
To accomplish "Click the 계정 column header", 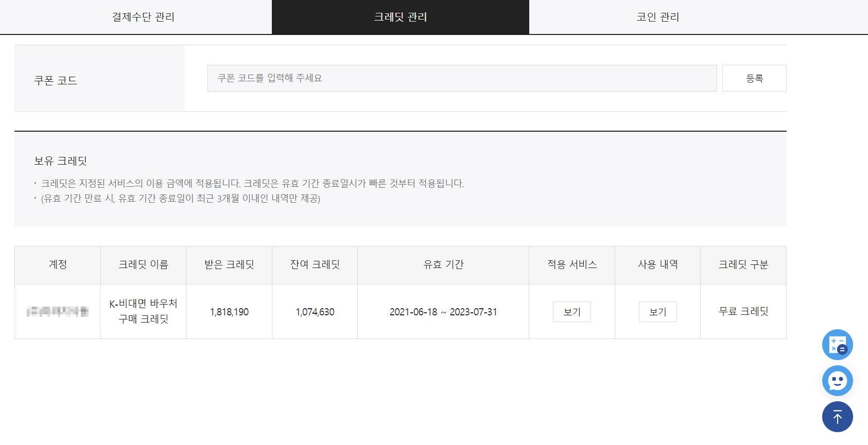I will (58, 265).
